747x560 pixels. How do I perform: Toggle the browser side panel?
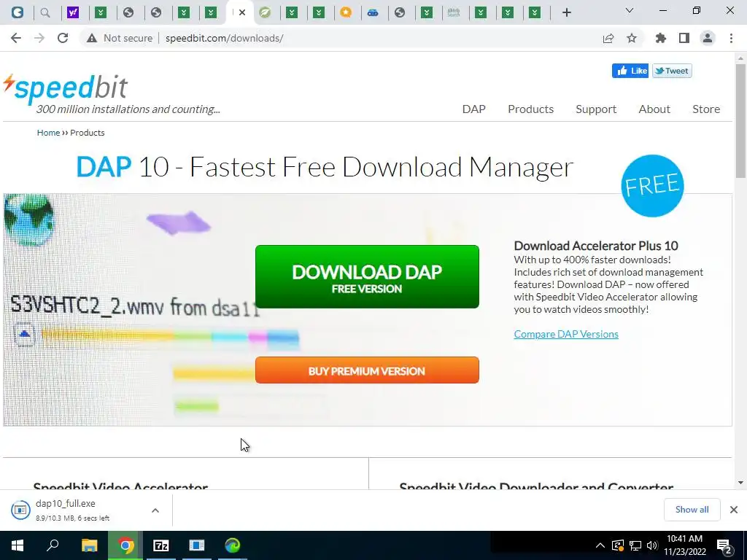pos(684,38)
